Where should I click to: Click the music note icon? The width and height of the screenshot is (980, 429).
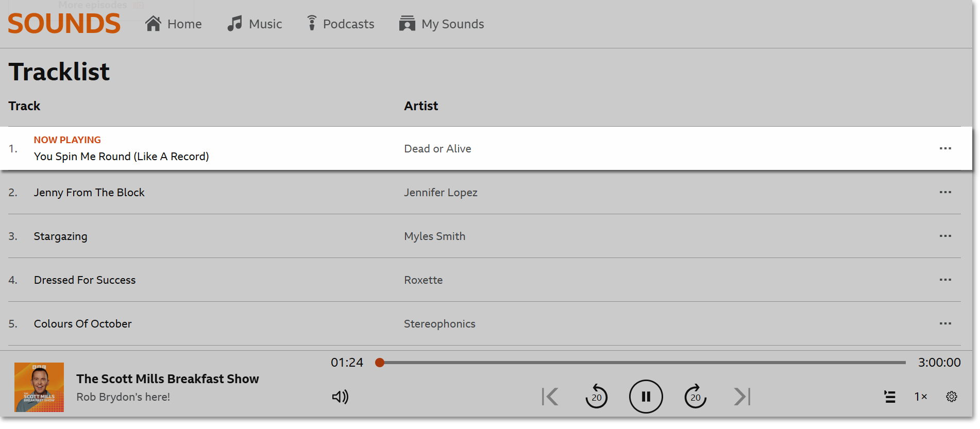pos(235,24)
